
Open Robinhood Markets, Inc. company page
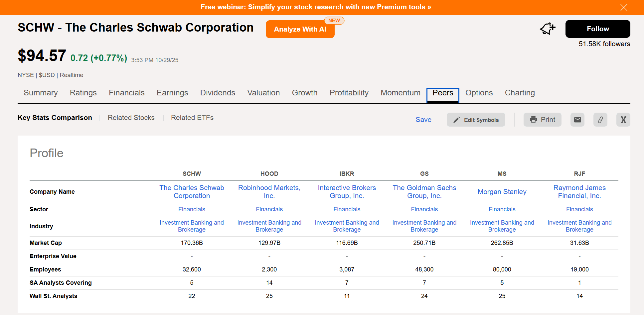pyautogui.click(x=269, y=192)
